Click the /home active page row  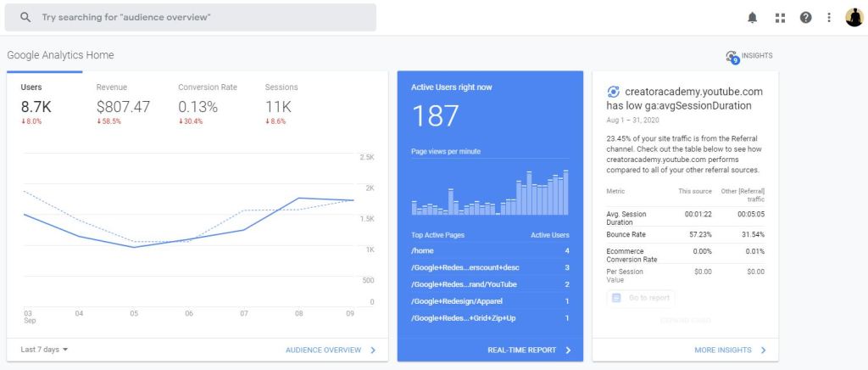[490, 251]
